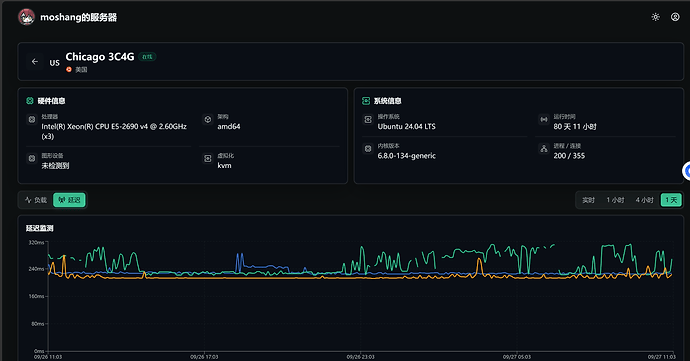
Task: Click the 美国 country label
Action: coord(81,70)
